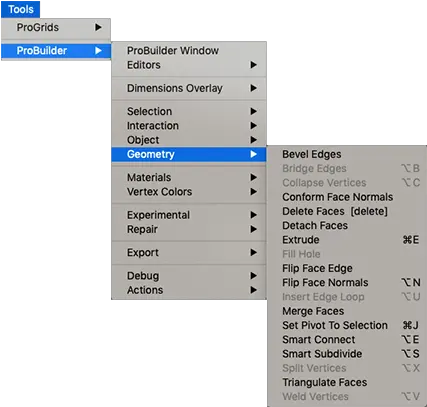427x407 pixels.
Task: Choose Split Vertices
Action: pyautogui.click(x=347, y=368)
